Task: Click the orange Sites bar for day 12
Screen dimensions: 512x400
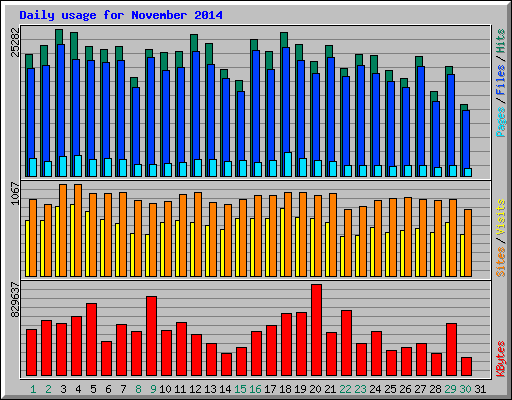Action: tap(198, 234)
